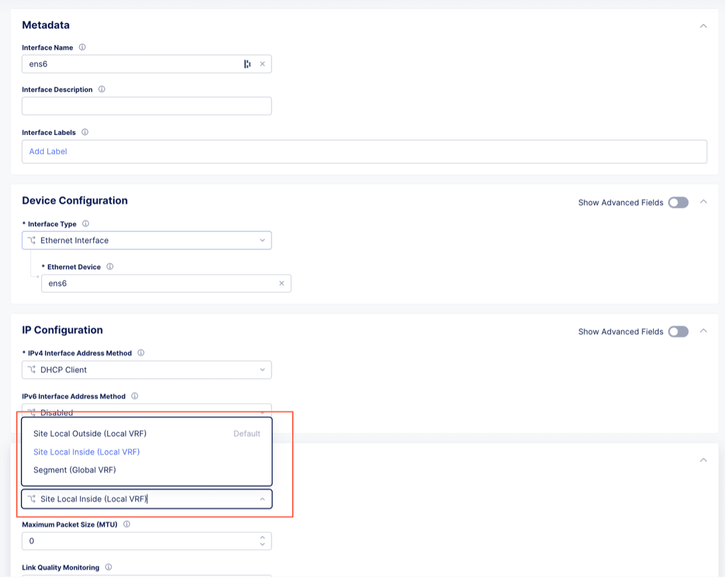Enable Show Advanced Fields in Device Configuration
Viewport: 728px width, 580px height.
point(678,203)
